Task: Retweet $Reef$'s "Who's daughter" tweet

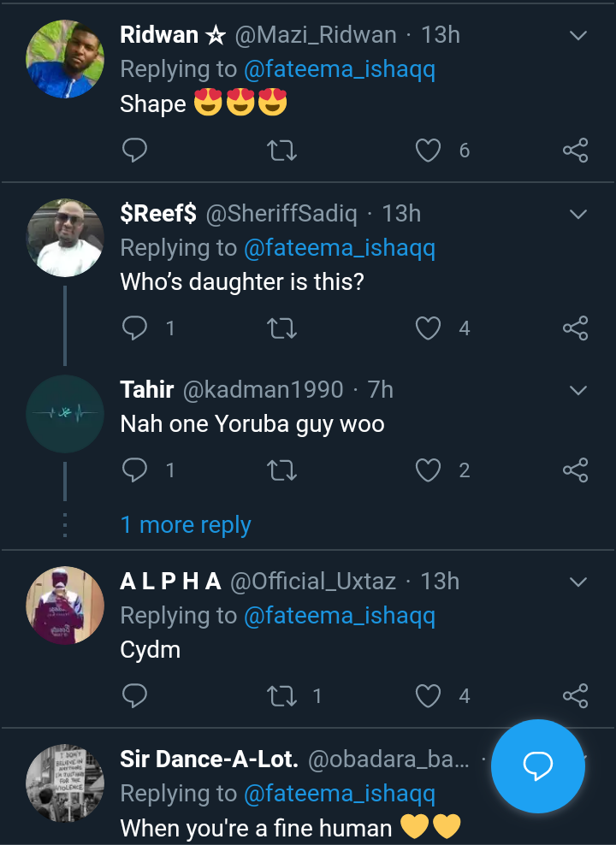Action: click(x=281, y=328)
